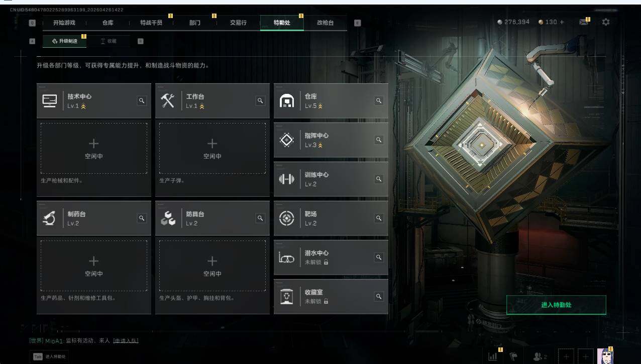Inspect 仓库 with its magnifier icon
The width and height of the screenshot is (641, 364).
pyautogui.click(x=379, y=101)
